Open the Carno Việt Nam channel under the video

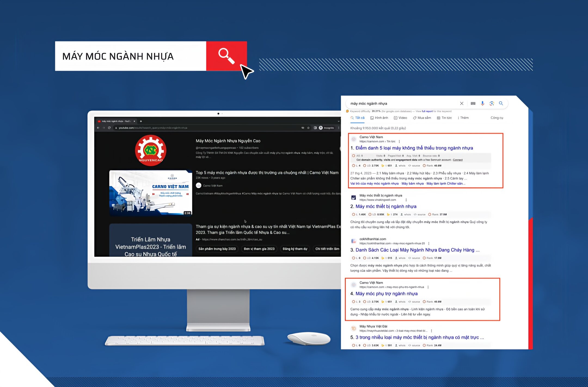(213, 186)
